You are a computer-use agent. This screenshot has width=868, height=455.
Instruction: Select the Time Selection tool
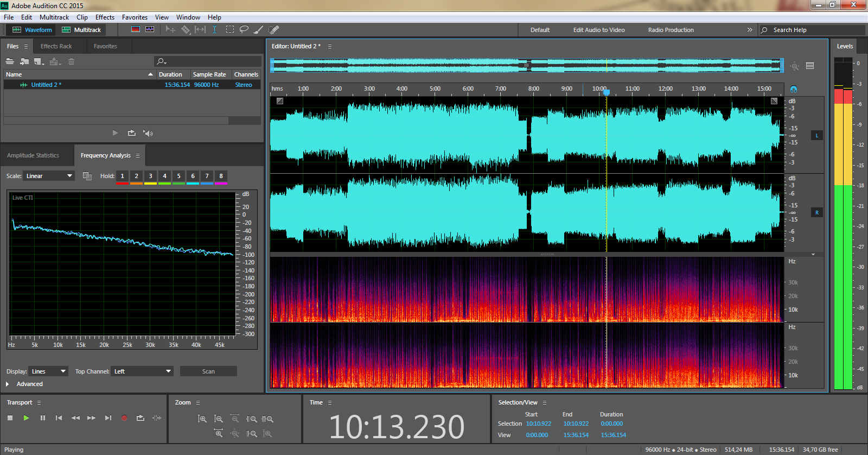tap(215, 29)
